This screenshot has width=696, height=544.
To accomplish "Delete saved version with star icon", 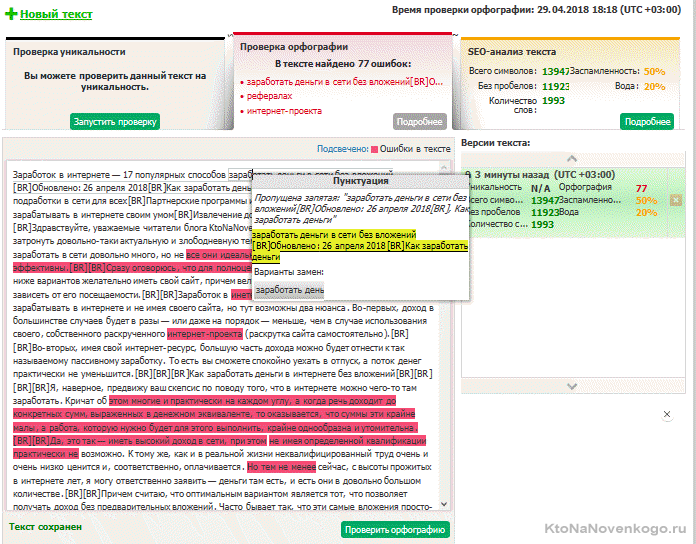I will coord(676,200).
